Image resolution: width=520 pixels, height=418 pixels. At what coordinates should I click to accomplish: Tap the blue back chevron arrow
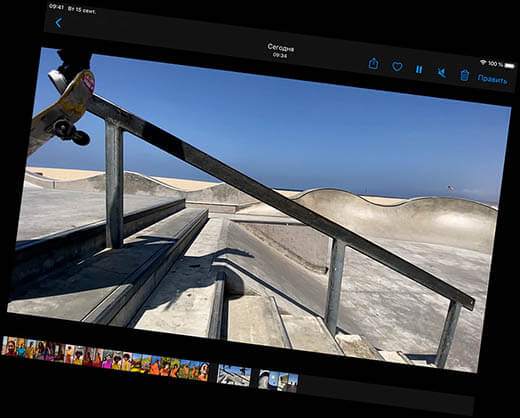tap(59, 23)
